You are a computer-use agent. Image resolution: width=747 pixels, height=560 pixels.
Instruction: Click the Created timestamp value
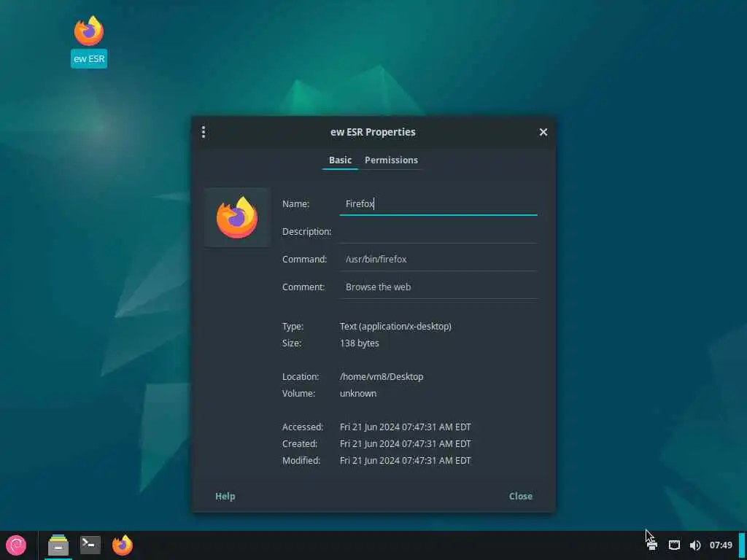(406, 443)
